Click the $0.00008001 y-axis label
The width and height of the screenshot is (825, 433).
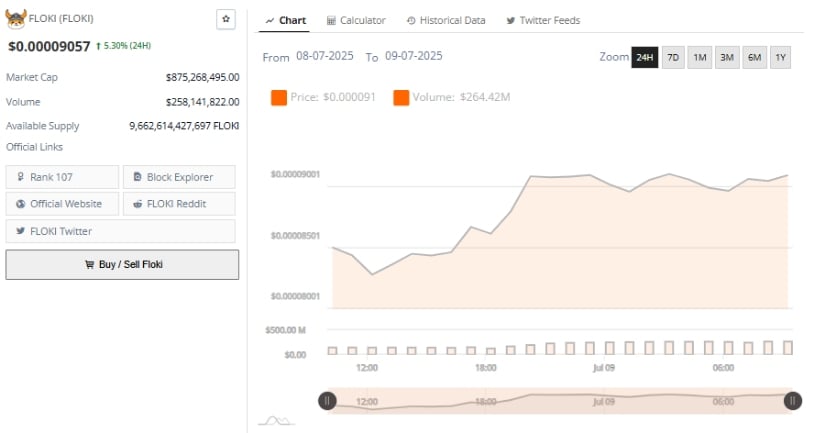coord(295,296)
